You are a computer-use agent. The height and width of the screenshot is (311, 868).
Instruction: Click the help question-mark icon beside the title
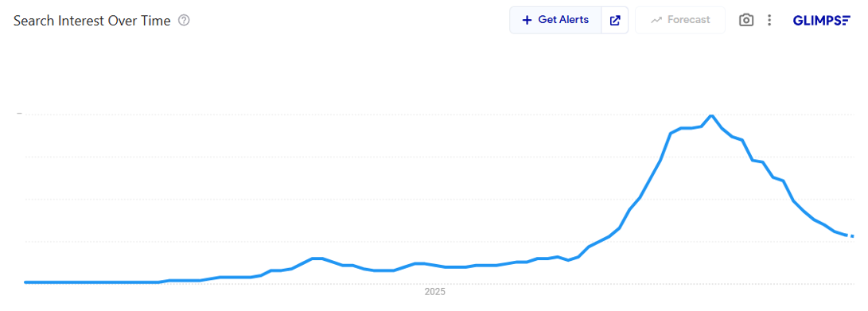(x=184, y=21)
